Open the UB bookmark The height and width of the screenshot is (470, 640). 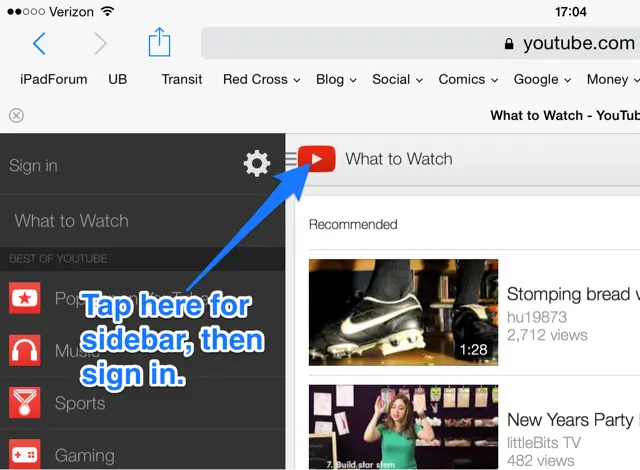click(x=118, y=79)
